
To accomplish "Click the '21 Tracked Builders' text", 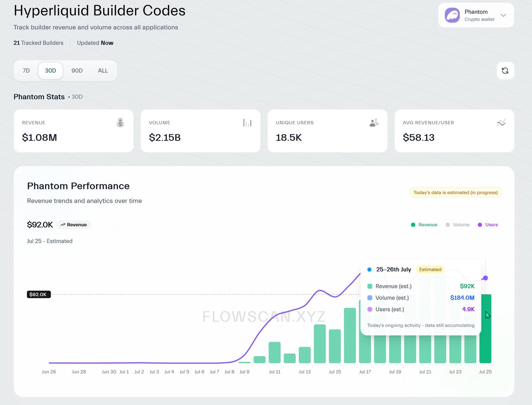I will (39, 43).
